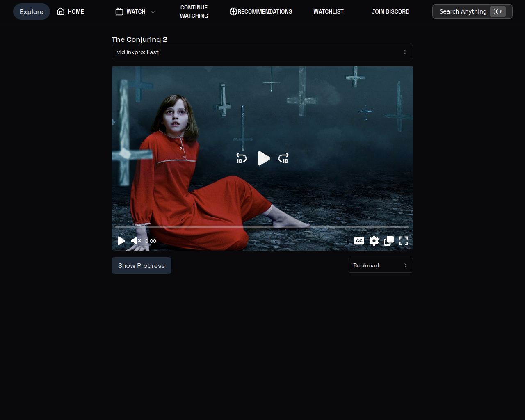Click the Explore button
The width and height of the screenshot is (525, 420).
[32, 11]
